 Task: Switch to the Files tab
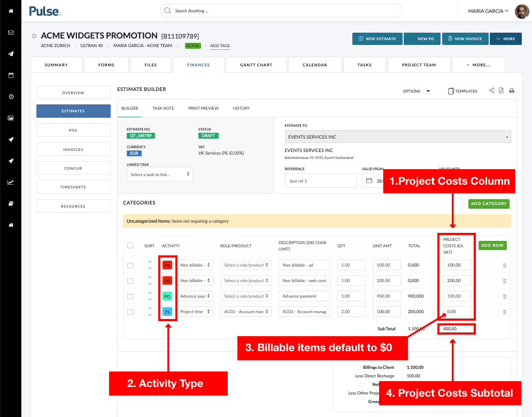point(151,65)
